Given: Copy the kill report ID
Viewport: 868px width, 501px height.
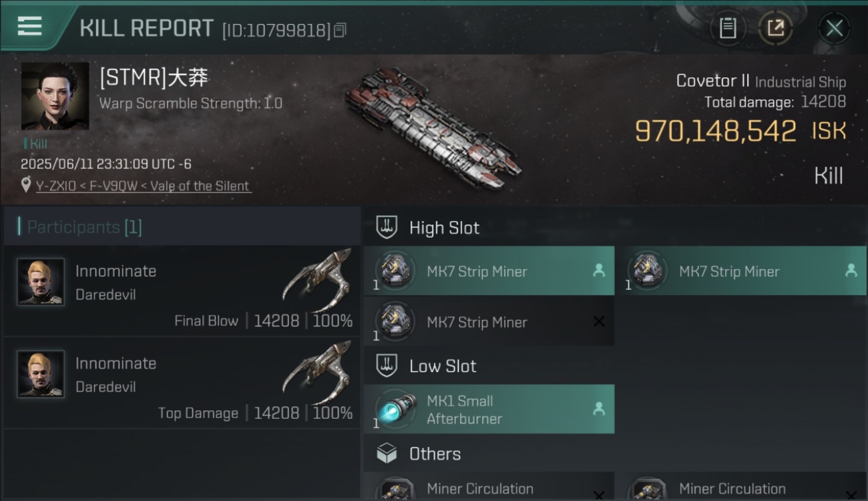Looking at the screenshot, I should pyautogui.click(x=340, y=30).
